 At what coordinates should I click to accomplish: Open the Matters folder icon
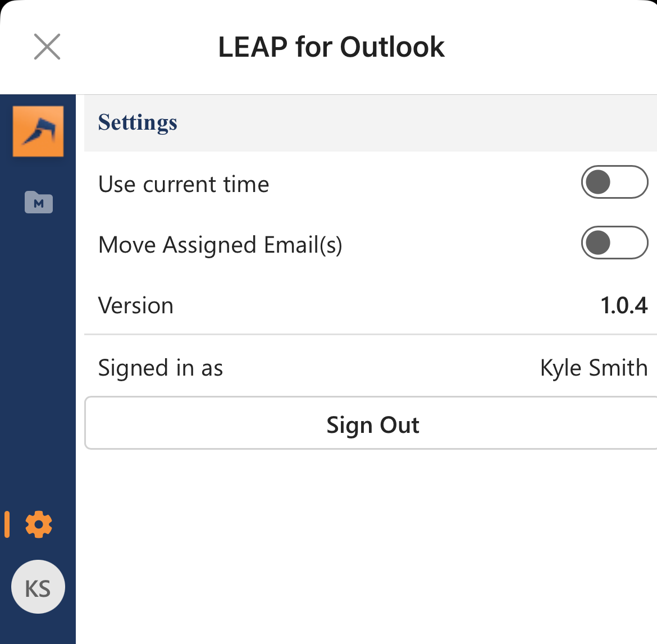(38, 203)
